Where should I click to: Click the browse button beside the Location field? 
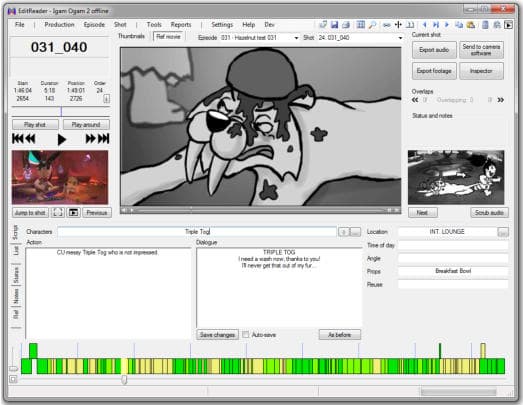point(503,232)
